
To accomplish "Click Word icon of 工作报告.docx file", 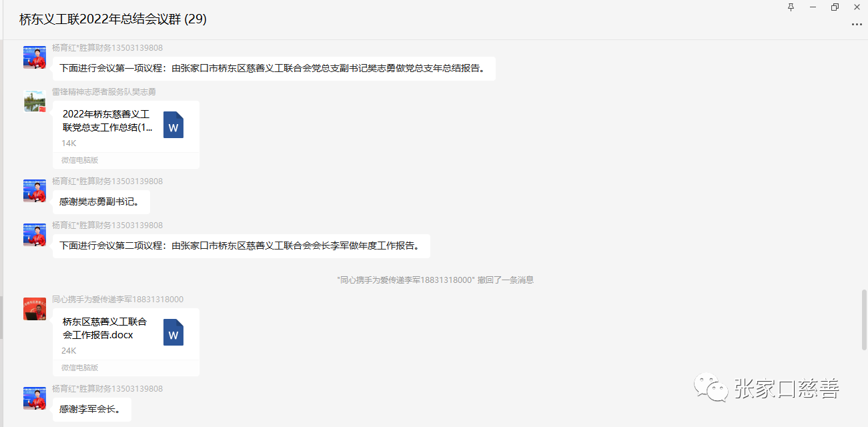I will [x=173, y=333].
